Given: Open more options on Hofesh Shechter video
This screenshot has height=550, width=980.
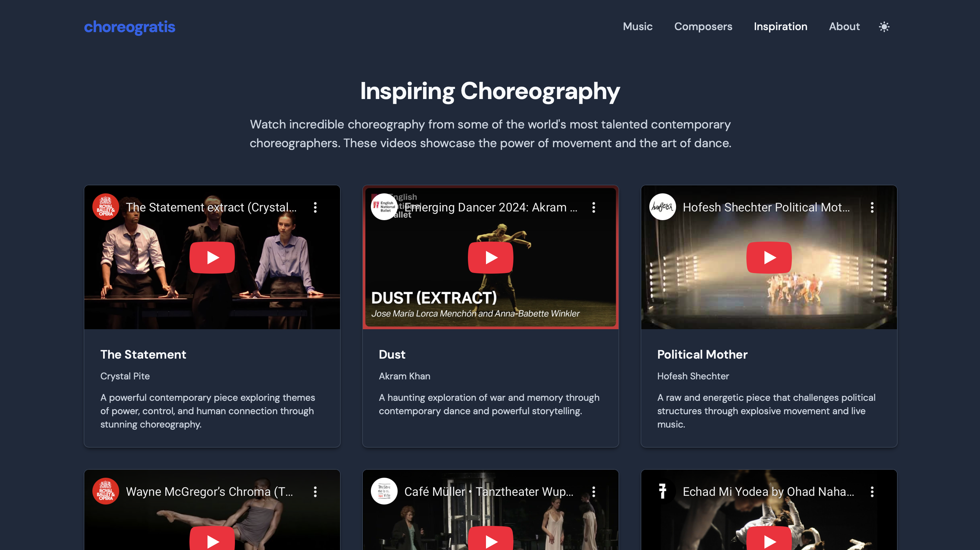Looking at the screenshot, I should tap(872, 207).
